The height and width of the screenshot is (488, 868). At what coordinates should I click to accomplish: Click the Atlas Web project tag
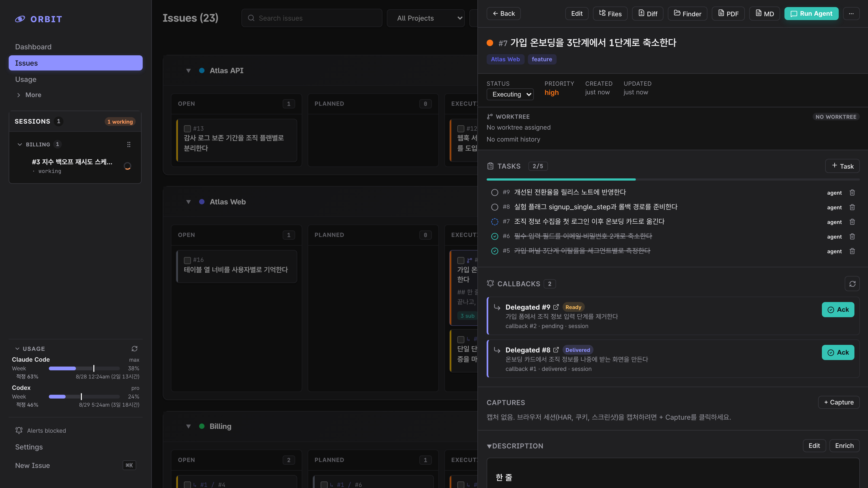505,59
